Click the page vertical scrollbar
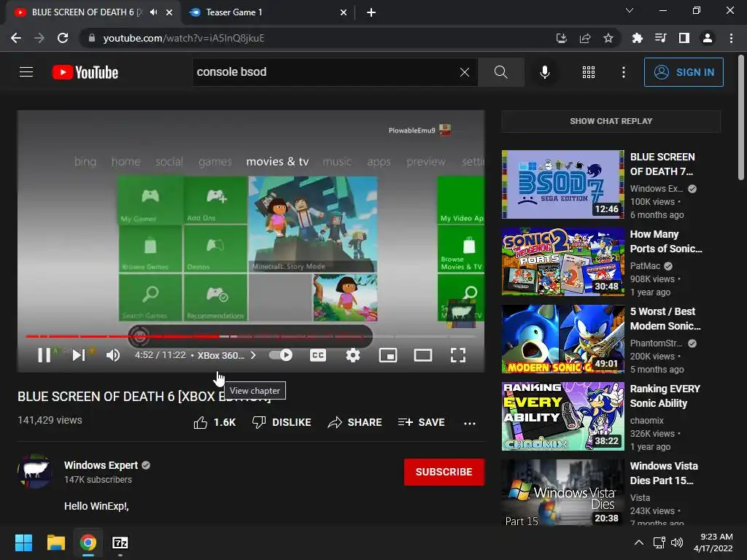The height and width of the screenshot is (560, 747). coord(741,117)
